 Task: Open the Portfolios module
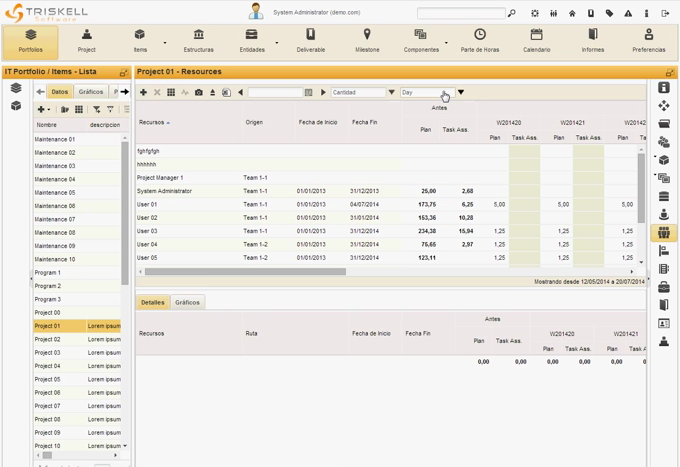click(x=30, y=42)
